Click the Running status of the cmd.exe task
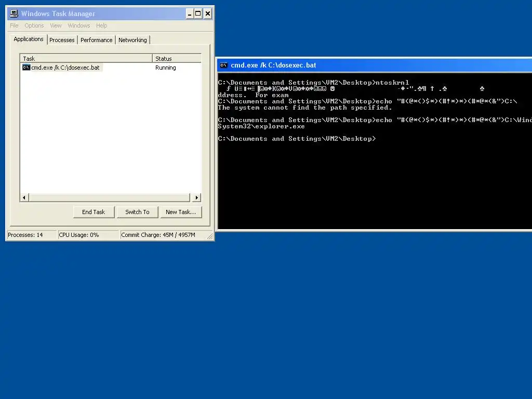 pyautogui.click(x=166, y=68)
